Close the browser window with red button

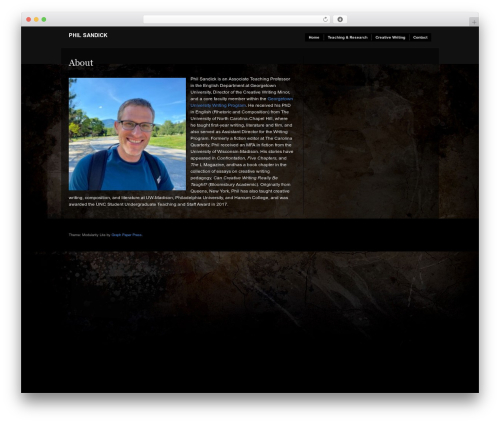[x=29, y=19]
